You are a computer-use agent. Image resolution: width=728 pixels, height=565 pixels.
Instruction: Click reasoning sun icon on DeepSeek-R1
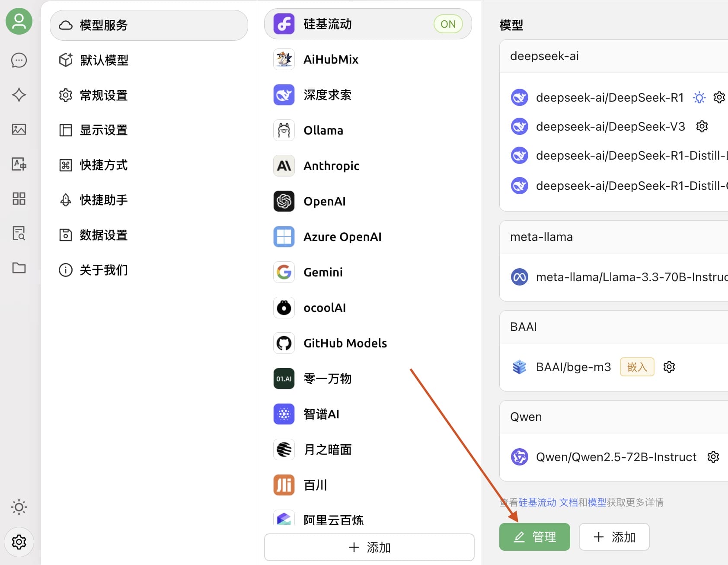coord(699,97)
